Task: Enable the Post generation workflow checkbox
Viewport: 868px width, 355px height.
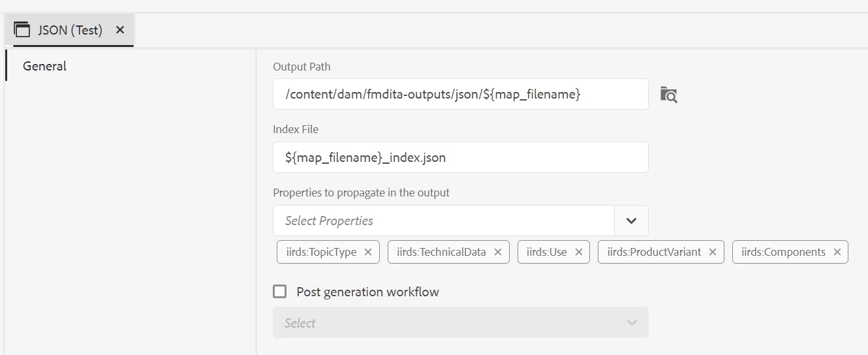Action: pyautogui.click(x=280, y=292)
